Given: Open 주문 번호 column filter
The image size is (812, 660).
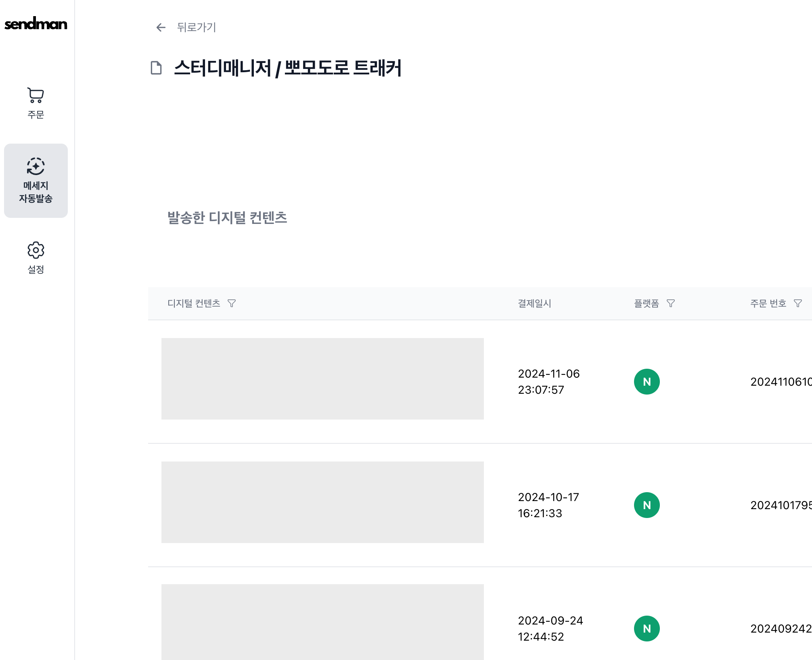Looking at the screenshot, I should pyautogui.click(x=798, y=303).
